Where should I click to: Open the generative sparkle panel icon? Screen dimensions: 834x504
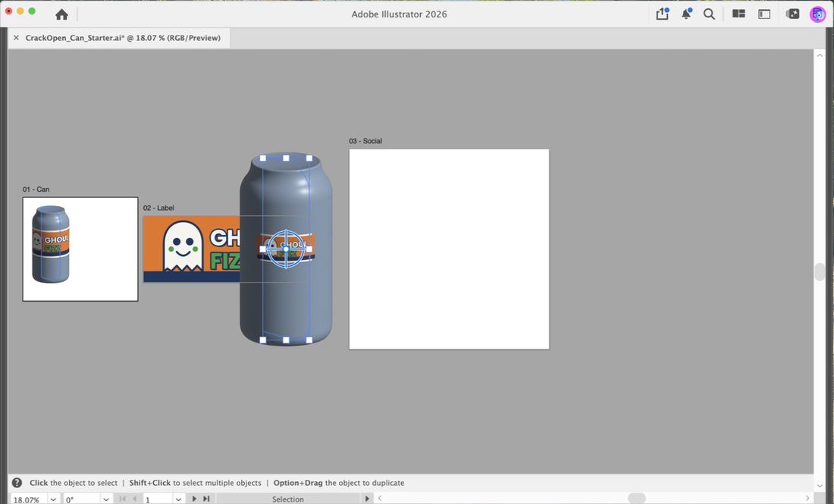tap(792, 14)
